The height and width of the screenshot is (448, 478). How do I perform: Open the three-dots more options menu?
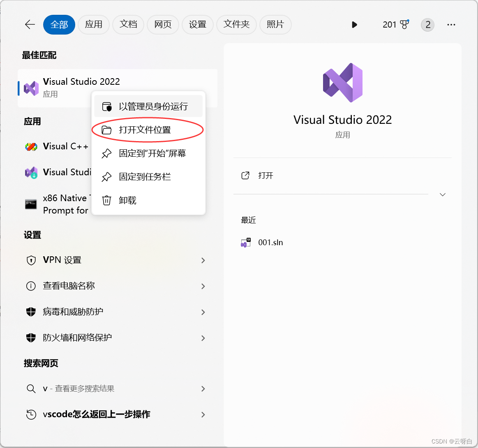point(451,25)
